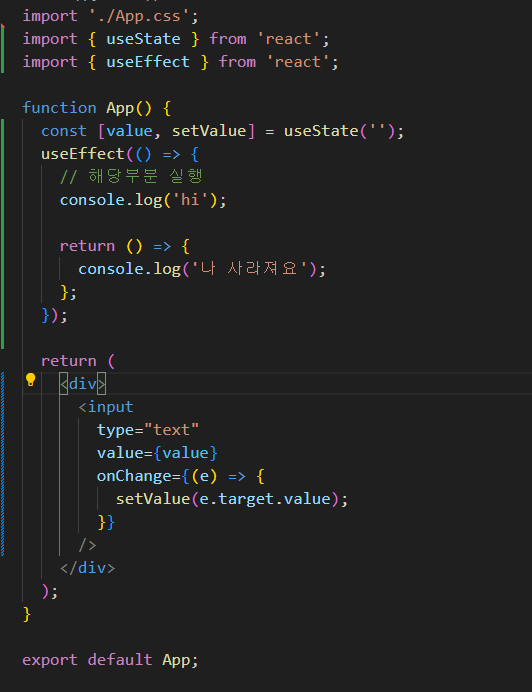Click the Korean comment line

(x=132, y=177)
